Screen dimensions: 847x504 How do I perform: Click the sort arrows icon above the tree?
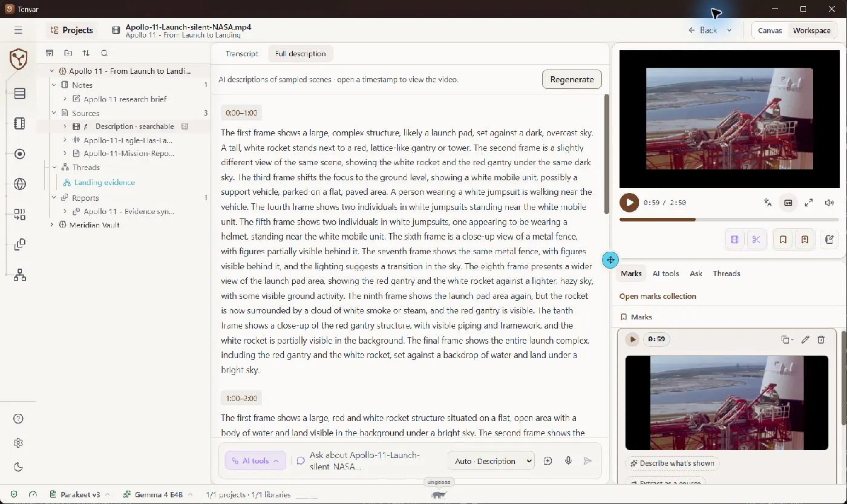coord(86,53)
